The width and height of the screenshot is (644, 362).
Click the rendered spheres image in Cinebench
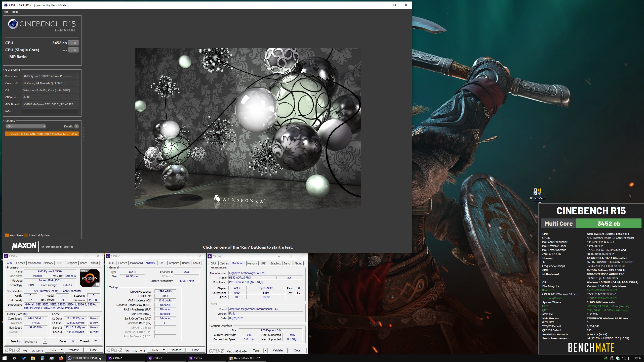coord(248,128)
